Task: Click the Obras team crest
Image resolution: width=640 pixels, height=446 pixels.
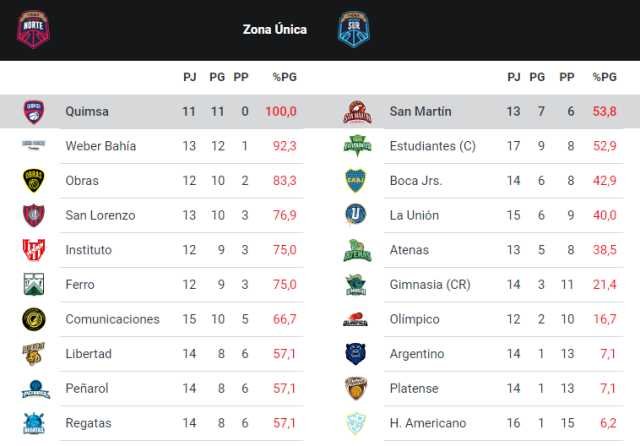Action: click(x=33, y=180)
